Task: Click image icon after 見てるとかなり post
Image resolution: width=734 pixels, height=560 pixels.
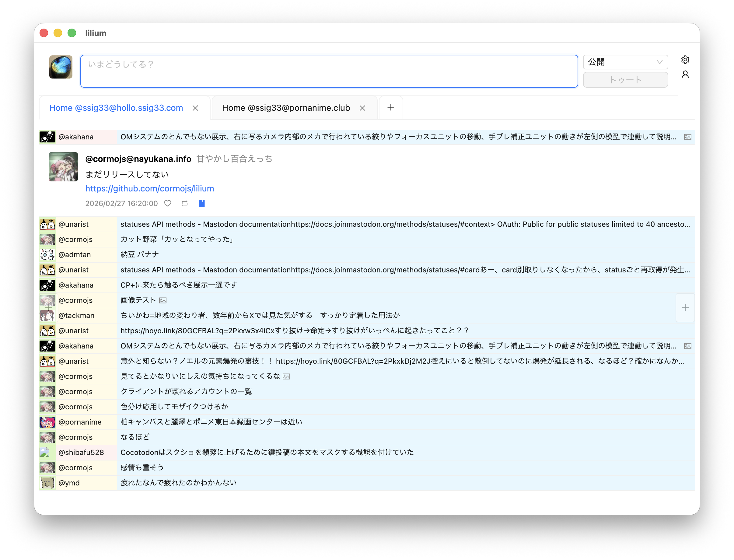Action: point(286,376)
